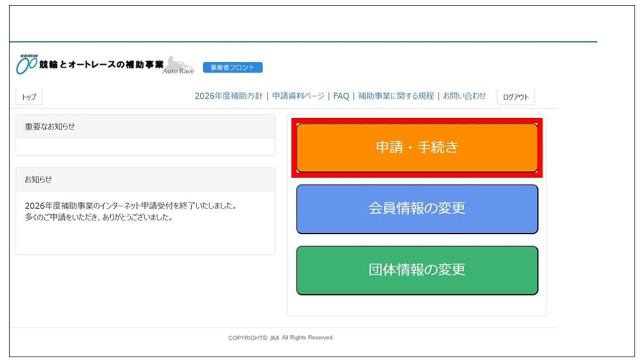Click the COPYRIGHT JKA footer text
The width and height of the screenshot is (644, 362).
coord(281,338)
